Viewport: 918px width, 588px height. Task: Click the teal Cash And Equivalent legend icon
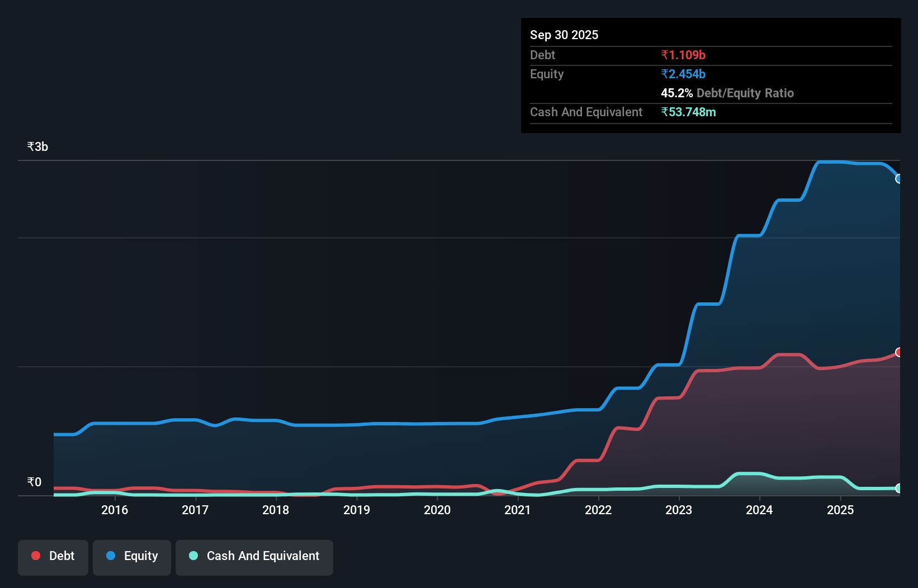193,556
